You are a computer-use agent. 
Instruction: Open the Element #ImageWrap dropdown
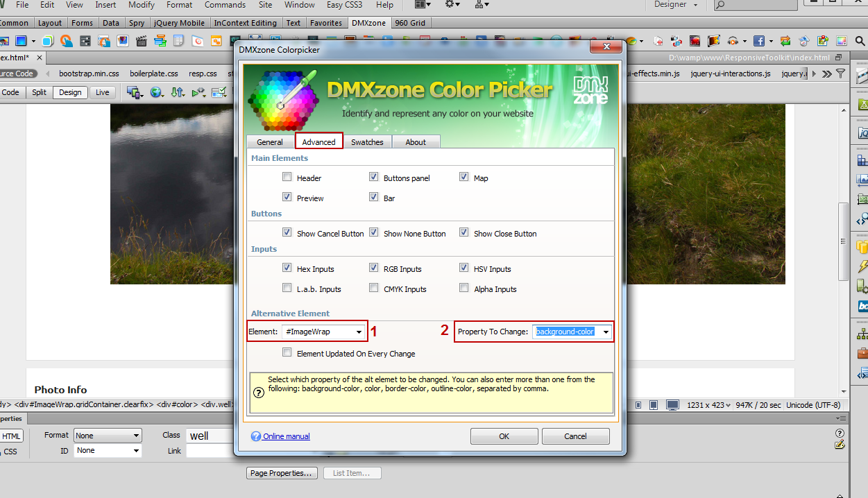[x=323, y=332]
